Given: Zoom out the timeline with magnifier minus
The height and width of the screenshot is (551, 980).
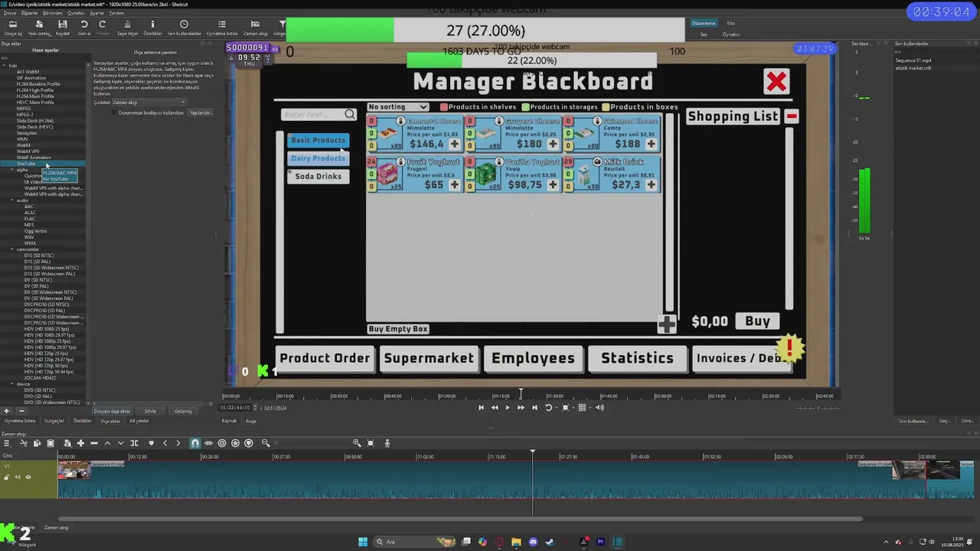Looking at the screenshot, I should [x=266, y=443].
